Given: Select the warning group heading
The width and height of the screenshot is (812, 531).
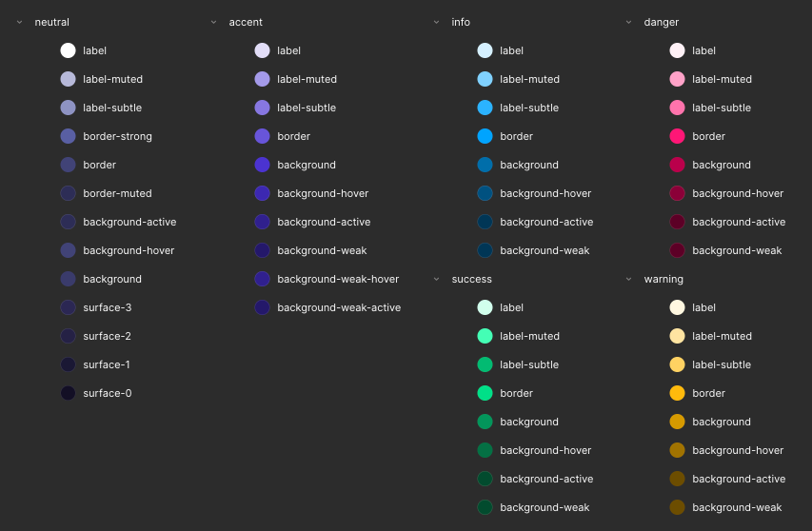Looking at the screenshot, I should tap(663, 279).
